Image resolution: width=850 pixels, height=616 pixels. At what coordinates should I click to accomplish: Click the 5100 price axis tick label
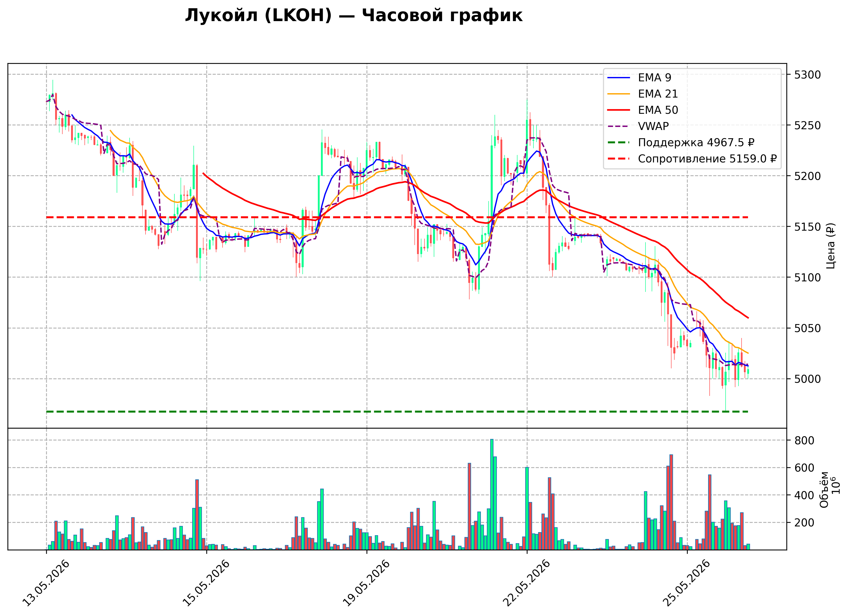pyautogui.click(x=808, y=277)
